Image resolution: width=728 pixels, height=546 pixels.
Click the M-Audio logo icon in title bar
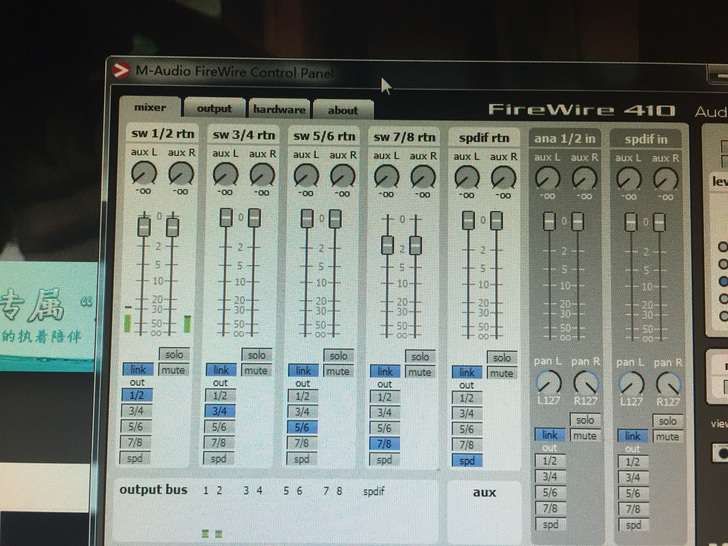pyautogui.click(x=121, y=71)
